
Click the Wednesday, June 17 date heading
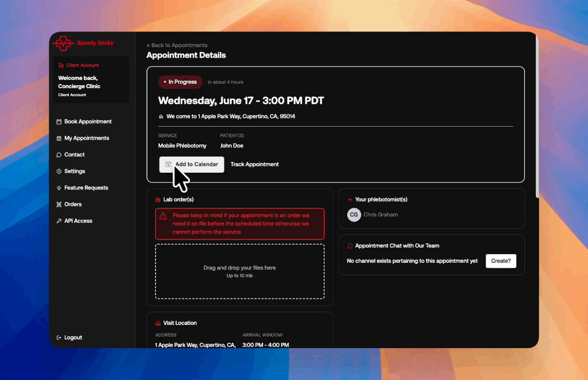pos(241,101)
